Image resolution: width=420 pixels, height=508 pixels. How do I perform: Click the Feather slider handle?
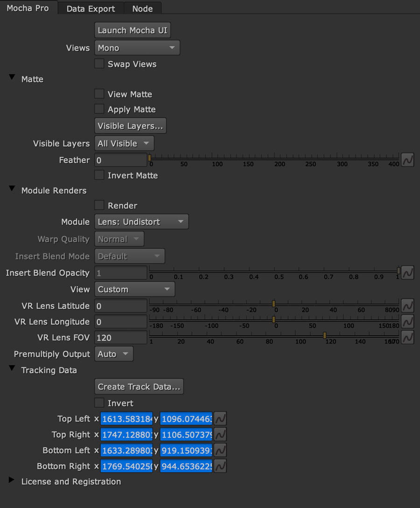[150, 158]
